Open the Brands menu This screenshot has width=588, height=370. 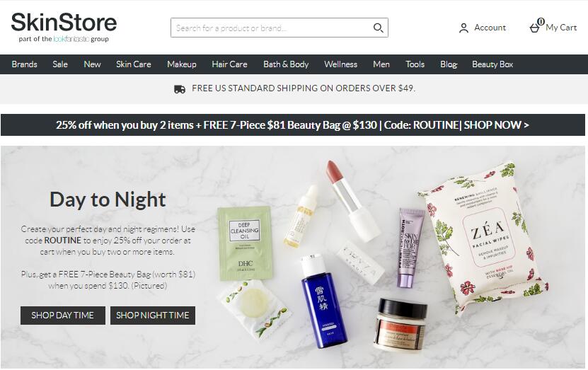tap(24, 64)
